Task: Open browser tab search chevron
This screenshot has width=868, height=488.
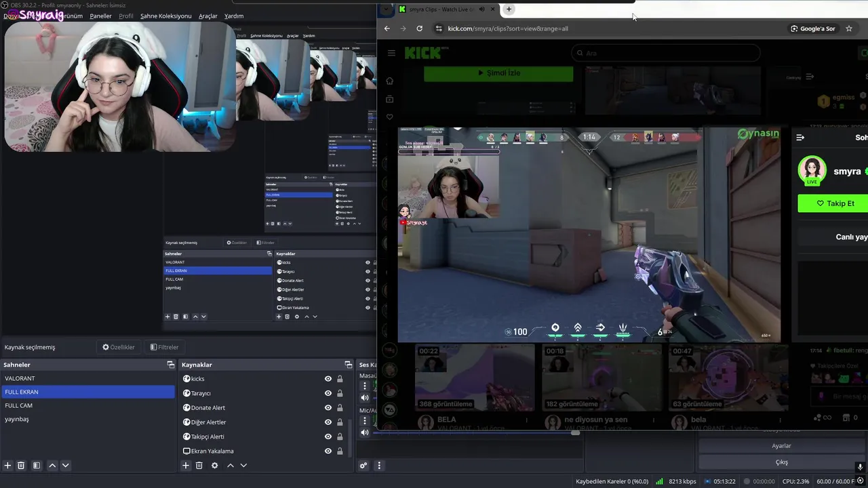Action: click(387, 9)
